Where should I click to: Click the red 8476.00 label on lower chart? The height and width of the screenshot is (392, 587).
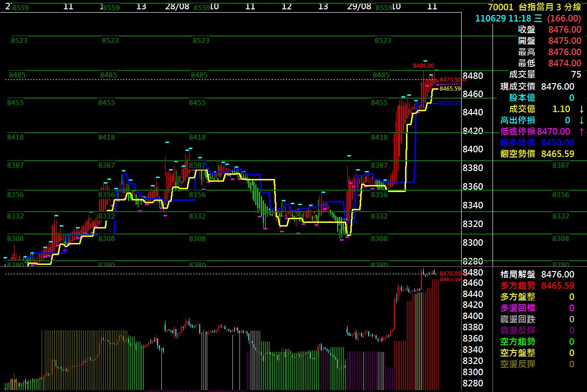tap(449, 274)
